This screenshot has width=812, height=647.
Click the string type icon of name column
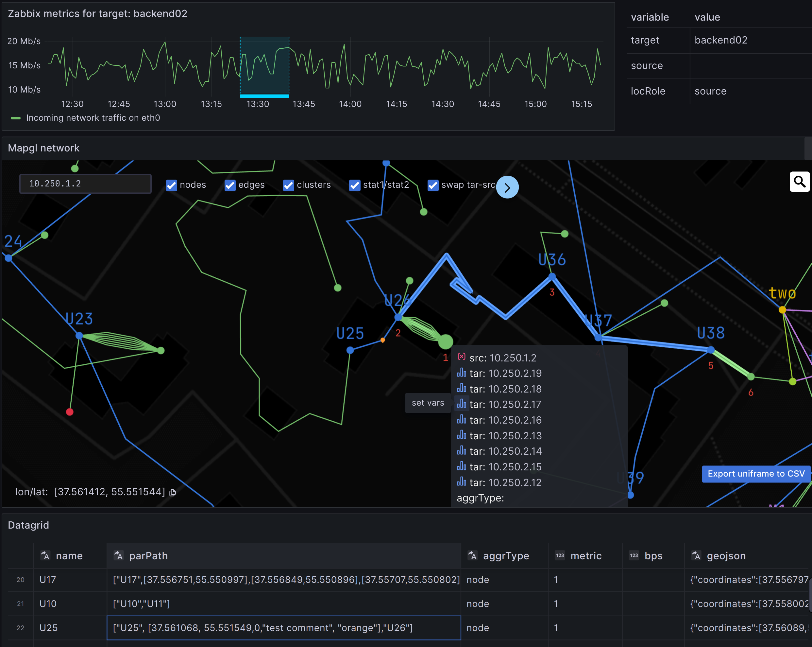click(45, 555)
